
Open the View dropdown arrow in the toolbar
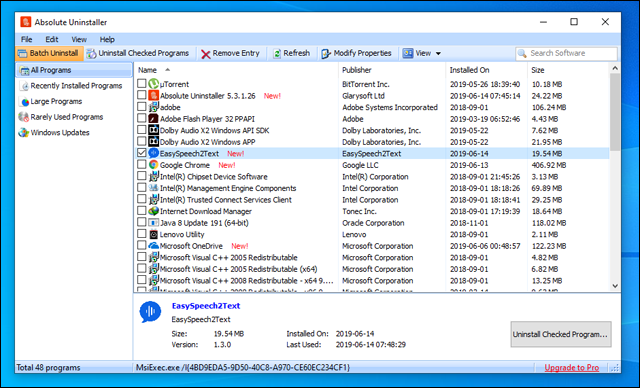tap(438, 53)
